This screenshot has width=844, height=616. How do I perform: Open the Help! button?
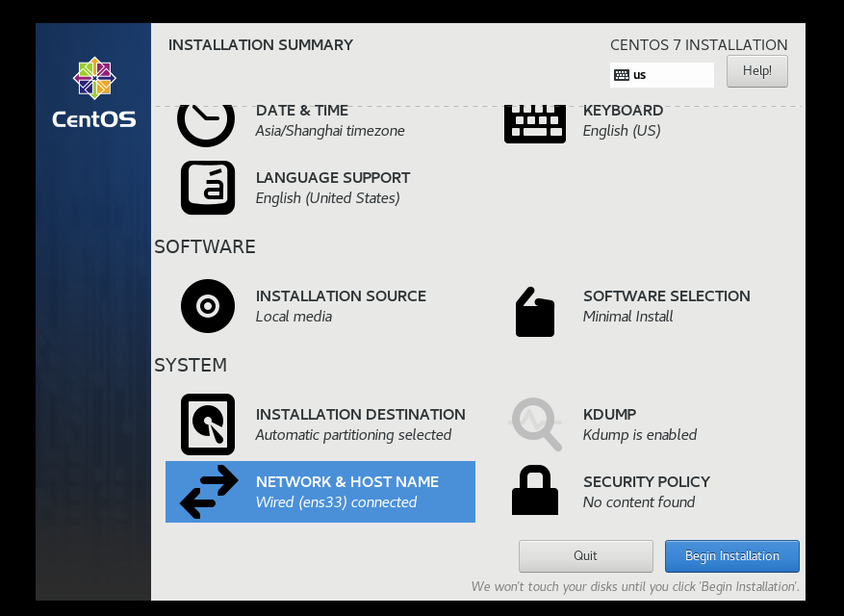click(x=756, y=71)
